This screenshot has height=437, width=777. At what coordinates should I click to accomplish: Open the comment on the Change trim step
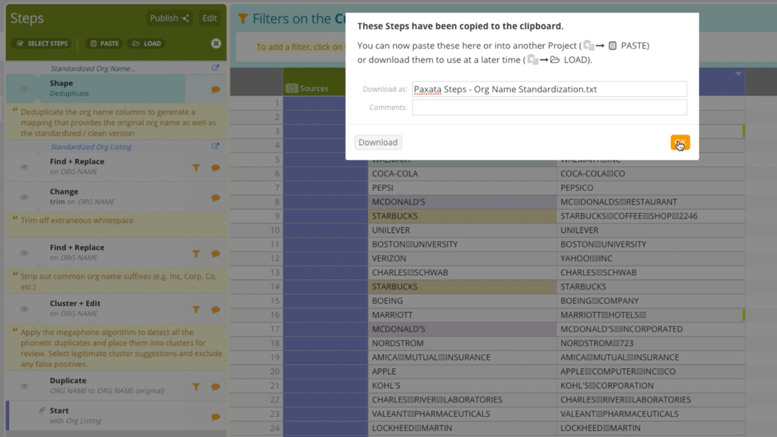(216, 198)
